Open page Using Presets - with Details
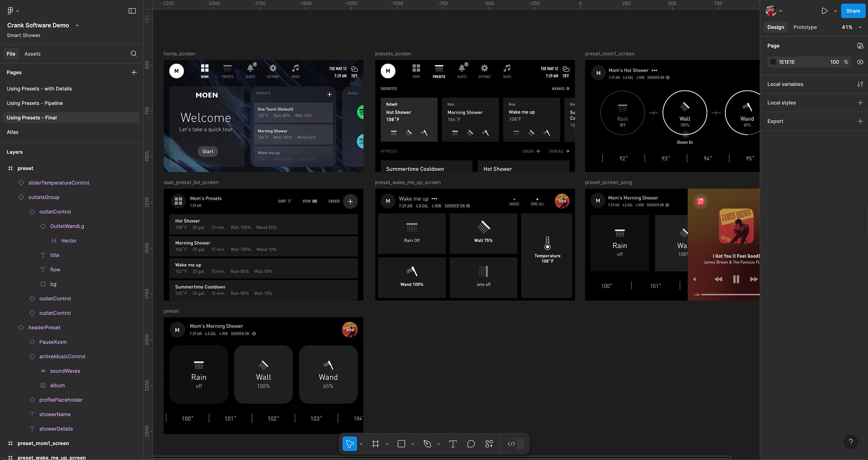 click(x=72, y=89)
